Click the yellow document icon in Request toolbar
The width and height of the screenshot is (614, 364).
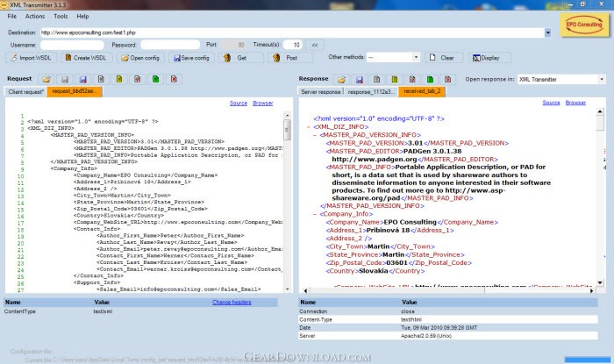point(119,79)
